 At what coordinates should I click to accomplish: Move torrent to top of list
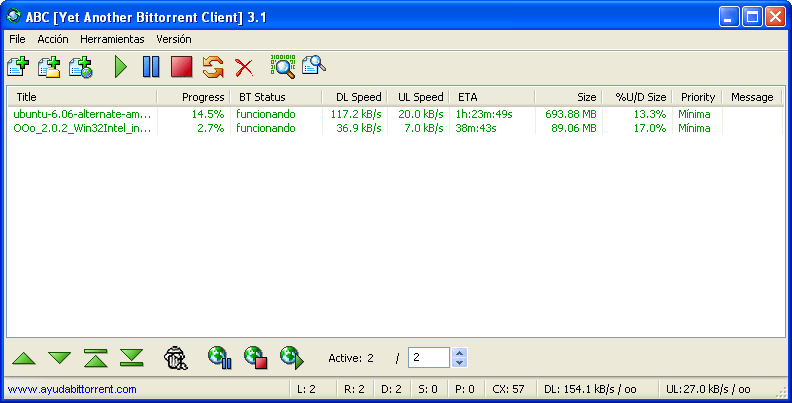tap(95, 358)
